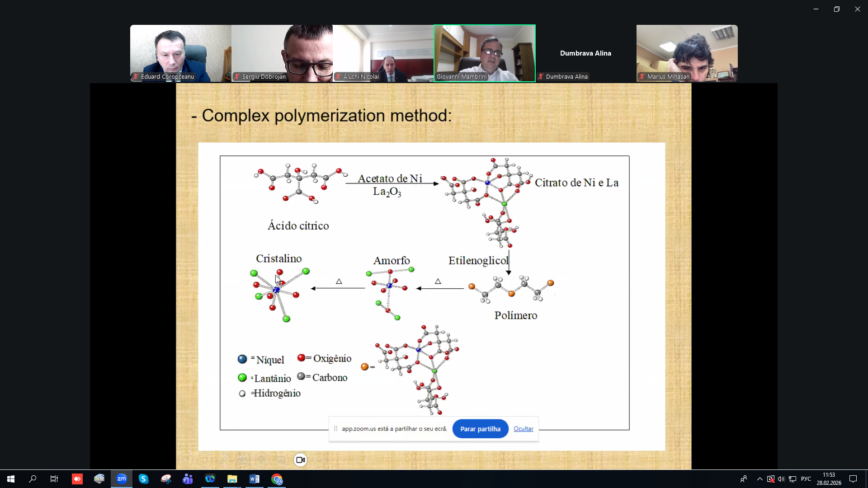Click the Ocultar link
This screenshot has height=488, width=868.
(x=523, y=429)
